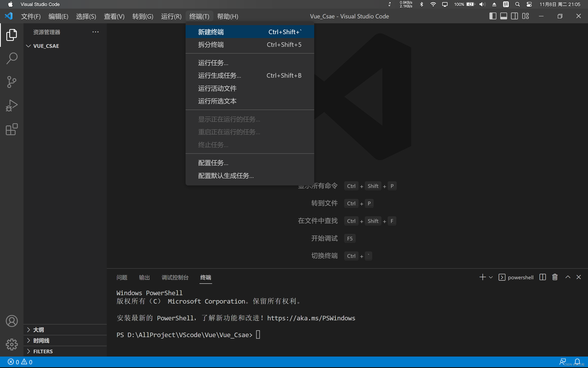Maximize the panel size with up chevron

(568, 277)
